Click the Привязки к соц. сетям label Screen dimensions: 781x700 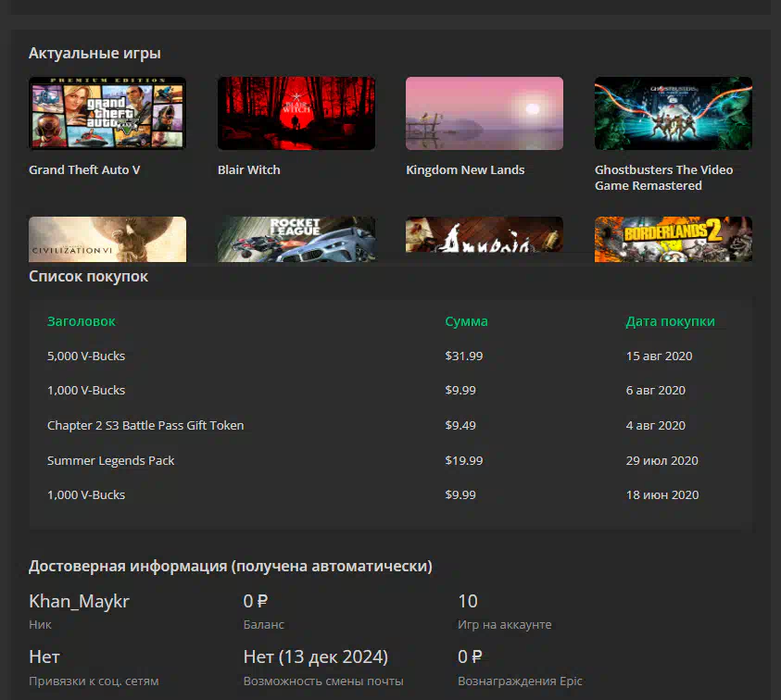[94, 681]
